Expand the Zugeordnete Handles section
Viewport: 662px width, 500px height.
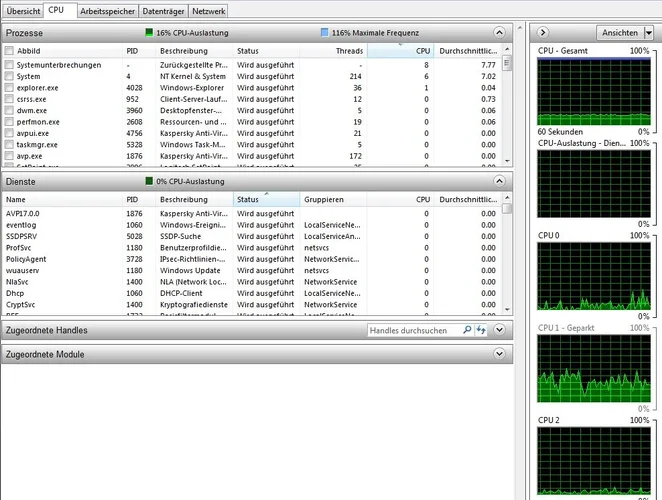pyautogui.click(x=499, y=330)
